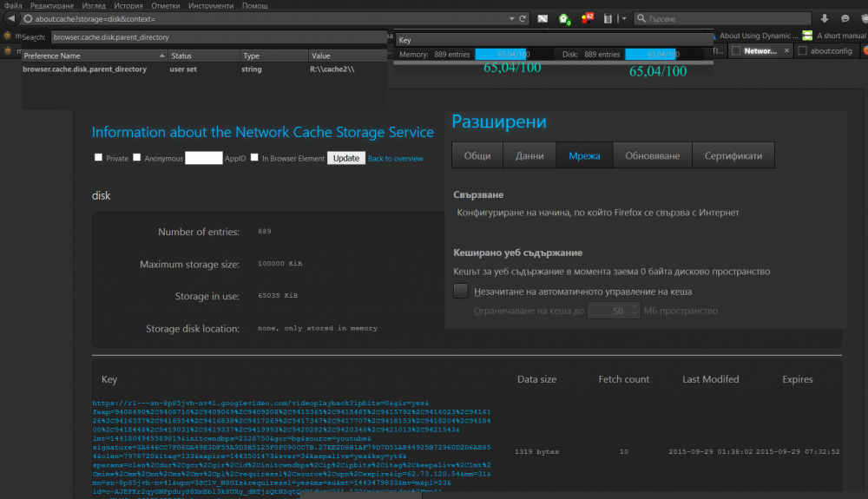Click the Update button

pos(346,158)
